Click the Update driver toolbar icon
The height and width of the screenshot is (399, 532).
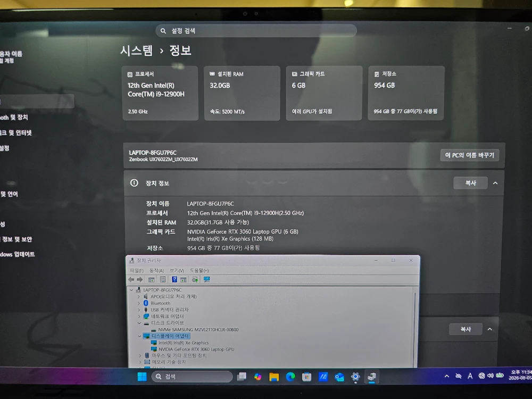(195, 279)
